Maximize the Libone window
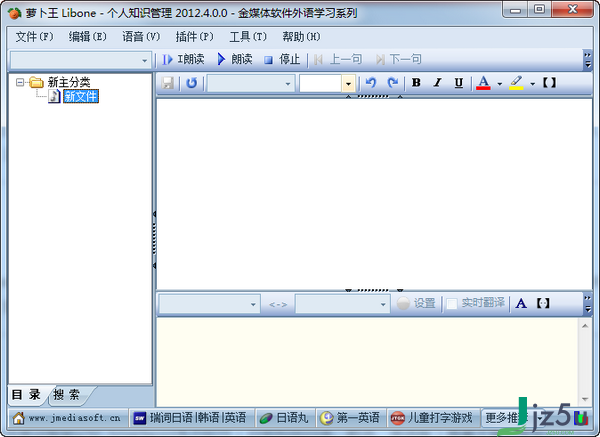 540,10
